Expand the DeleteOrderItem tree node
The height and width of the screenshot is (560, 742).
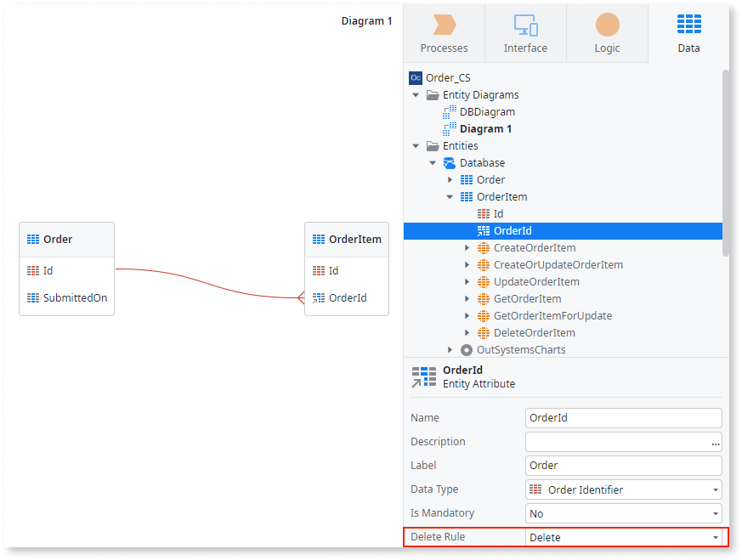(x=467, y=332)
